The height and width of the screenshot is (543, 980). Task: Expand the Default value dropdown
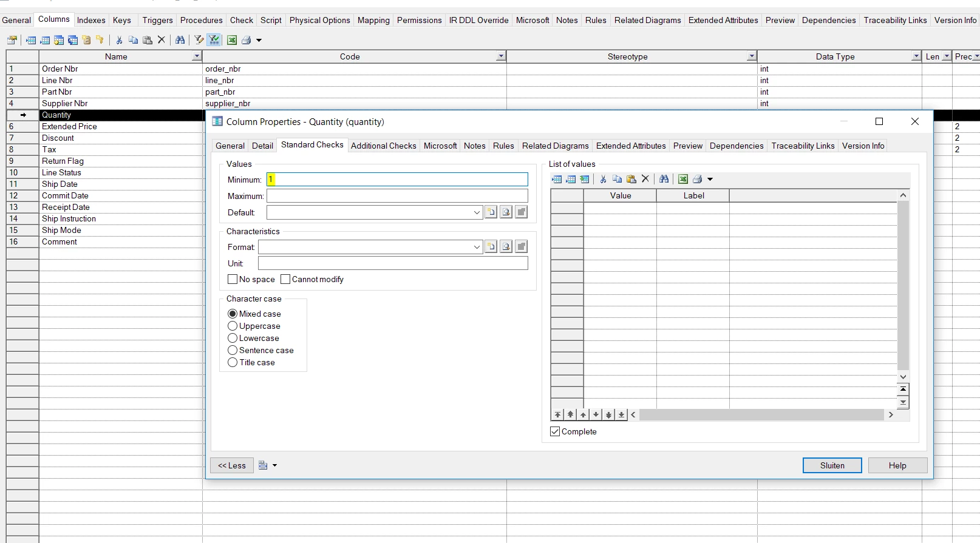pyautogui.click(x=477, y=212)
